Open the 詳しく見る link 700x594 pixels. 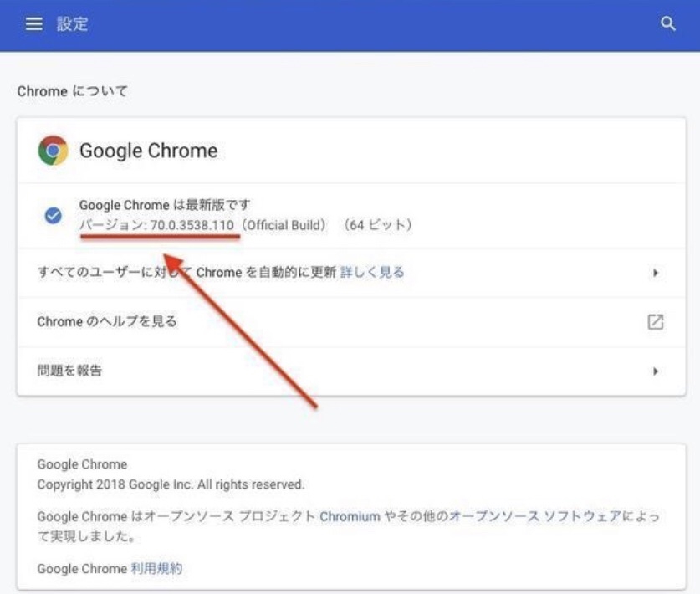[372, 272]
